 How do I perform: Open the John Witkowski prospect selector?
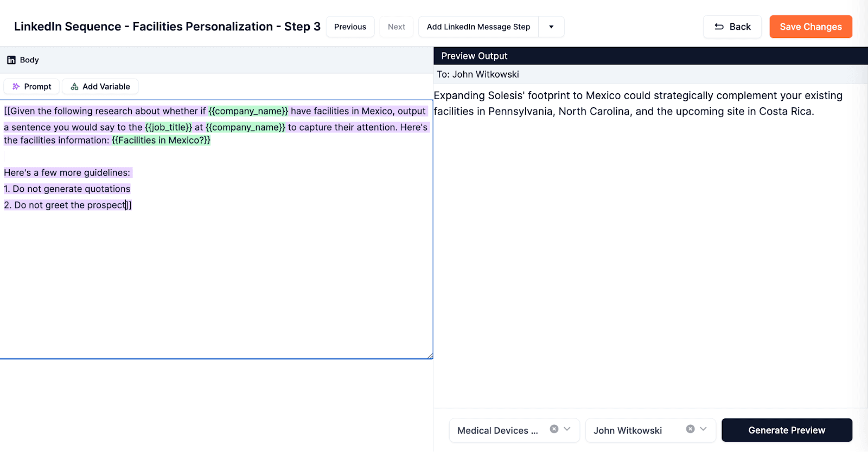(x=650, y=430)
